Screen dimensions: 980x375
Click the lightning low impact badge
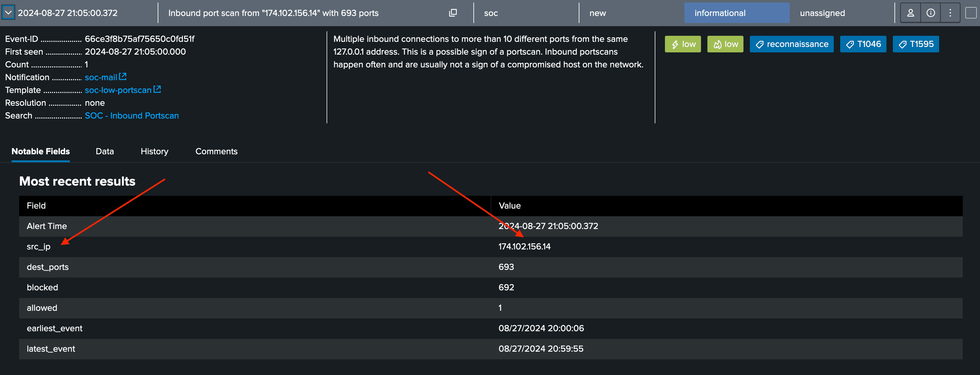point(682,44)
